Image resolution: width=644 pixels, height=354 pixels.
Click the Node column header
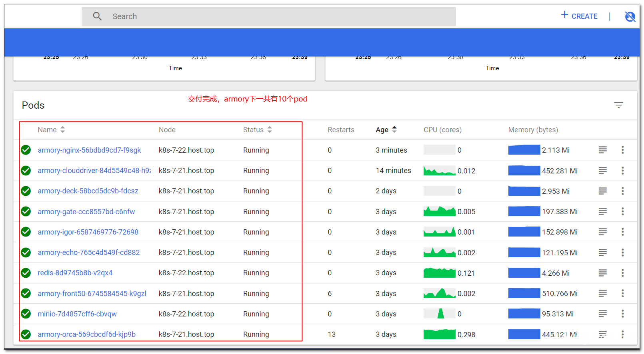point(167,130)
